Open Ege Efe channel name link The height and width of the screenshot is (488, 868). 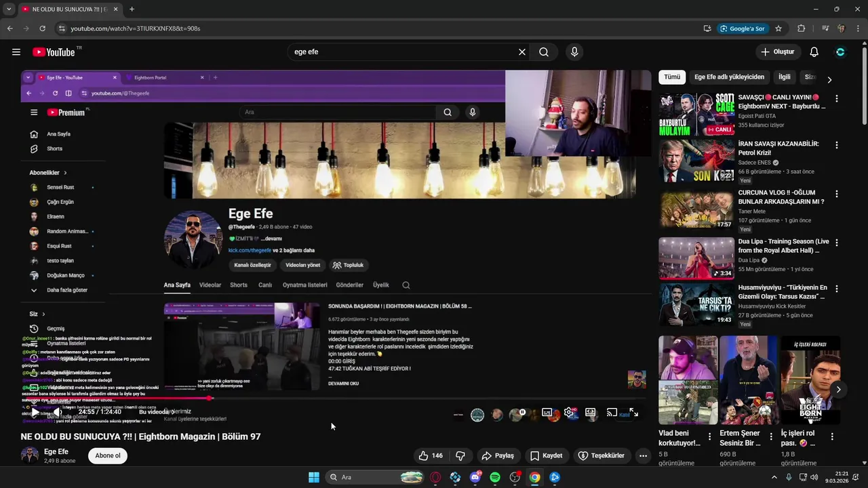coord(56,451)
